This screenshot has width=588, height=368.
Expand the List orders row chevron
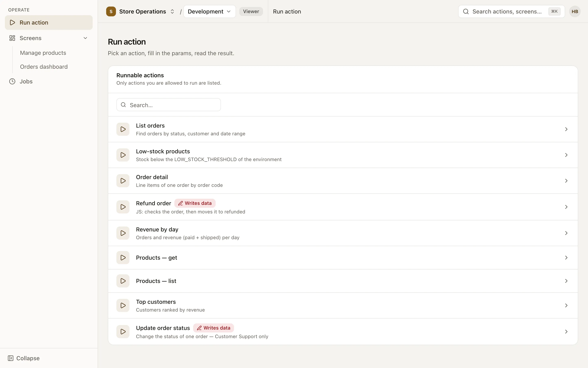566,129
